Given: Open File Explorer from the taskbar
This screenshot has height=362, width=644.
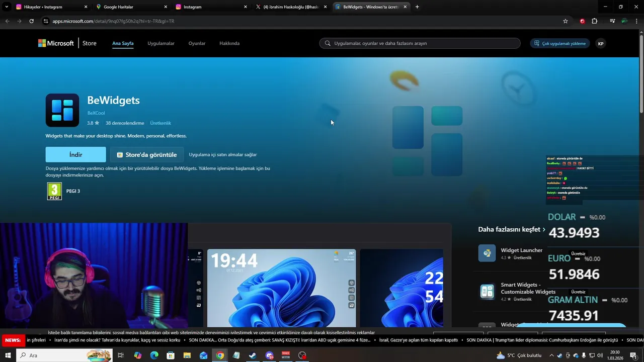Looking at the screenshot, I should [x=187, y=355].
